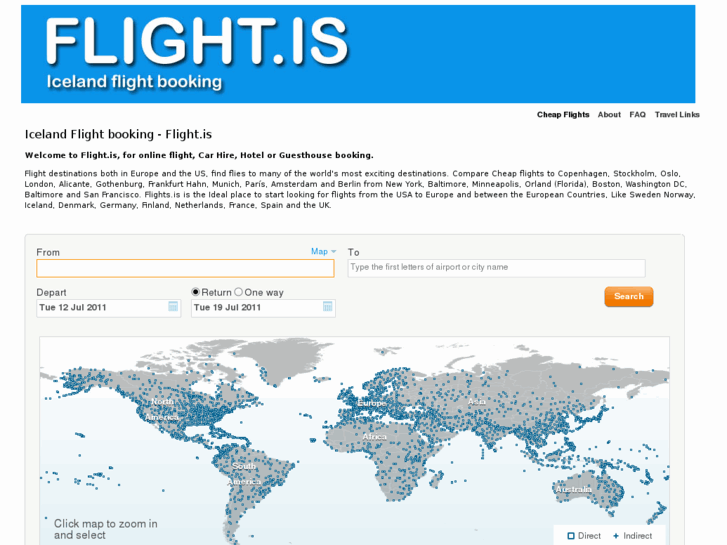The height and width of the screenshot is (545, 727).
Task: Open the Cheap Flights menu item
Action: click(563, 115)
